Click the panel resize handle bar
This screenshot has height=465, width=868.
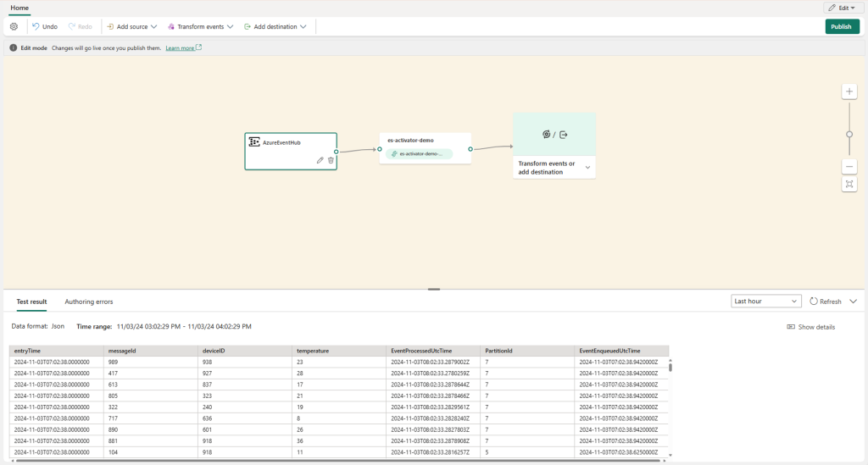pos(434,289)
